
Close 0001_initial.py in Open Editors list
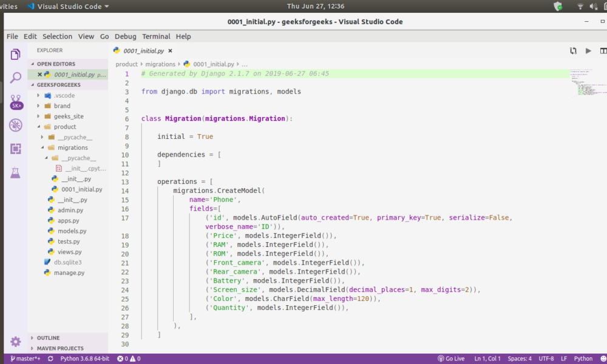coord(39,74)
